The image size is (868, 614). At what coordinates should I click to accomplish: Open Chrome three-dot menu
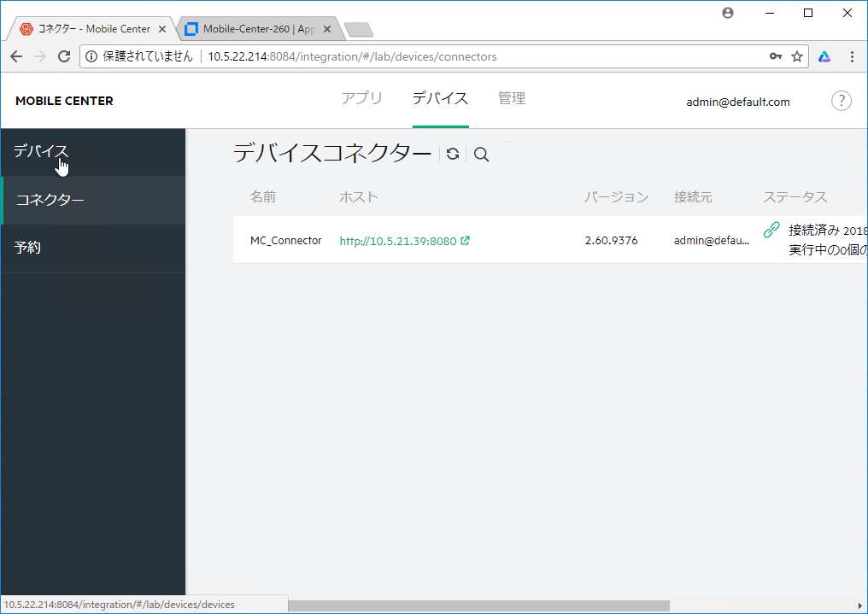click(852, 56)
